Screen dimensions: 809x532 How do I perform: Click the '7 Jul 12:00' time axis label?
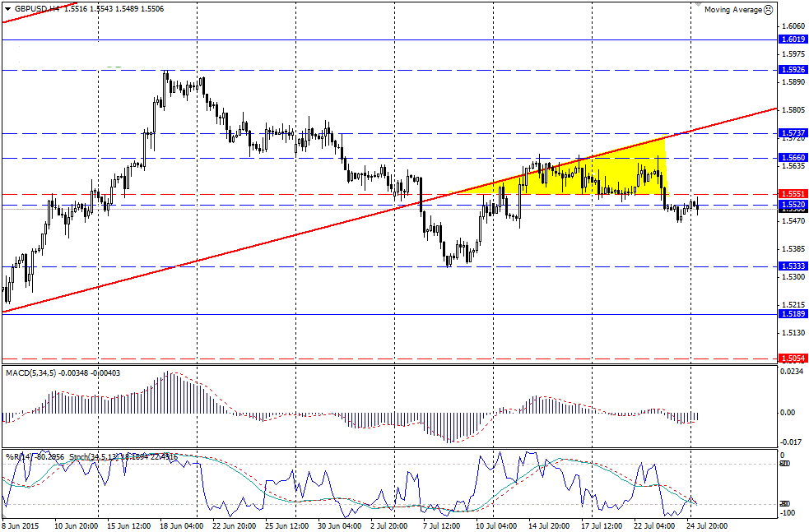[x=443, y=526]
